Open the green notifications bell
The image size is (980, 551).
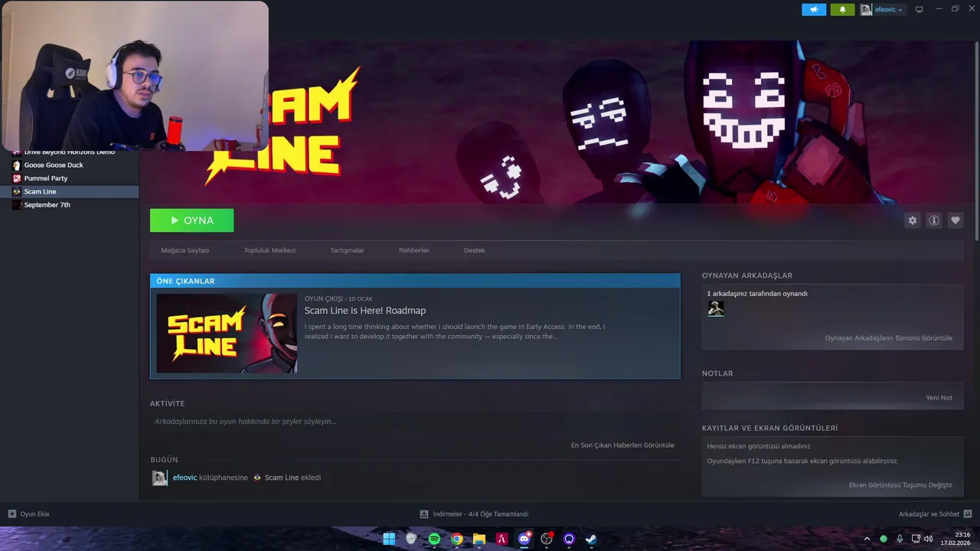click(x=842, y=10)
